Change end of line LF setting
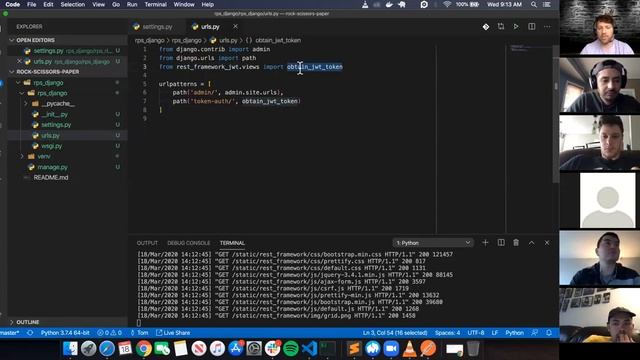 pyautogui.click(x=495, y=333)
